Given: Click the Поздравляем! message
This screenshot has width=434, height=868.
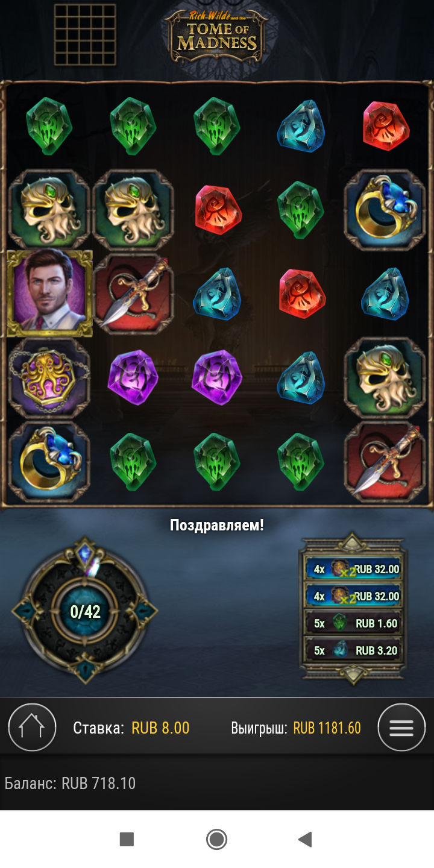Looking at the screenshot, I should (x=217, y=524).
